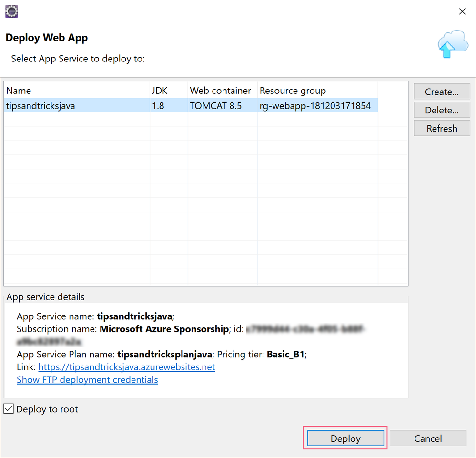Click the Delete... button

coord(442,110)
